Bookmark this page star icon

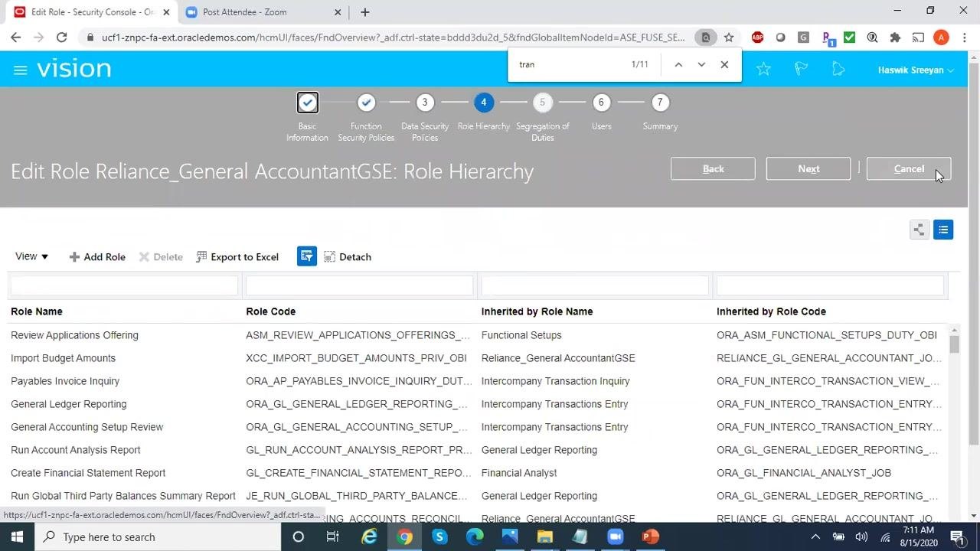coord(729,37)
